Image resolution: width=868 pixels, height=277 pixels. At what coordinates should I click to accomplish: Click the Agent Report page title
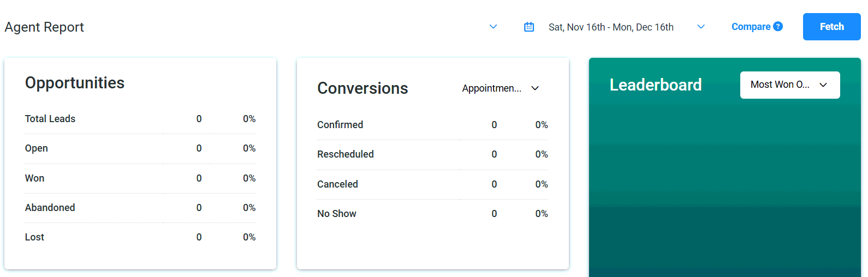(44, 27)
